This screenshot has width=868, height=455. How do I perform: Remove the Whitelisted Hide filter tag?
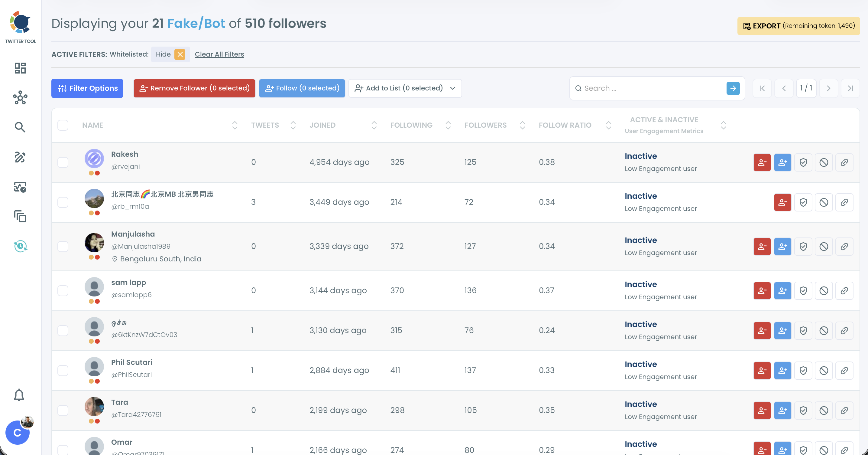(x=180, y=54)
